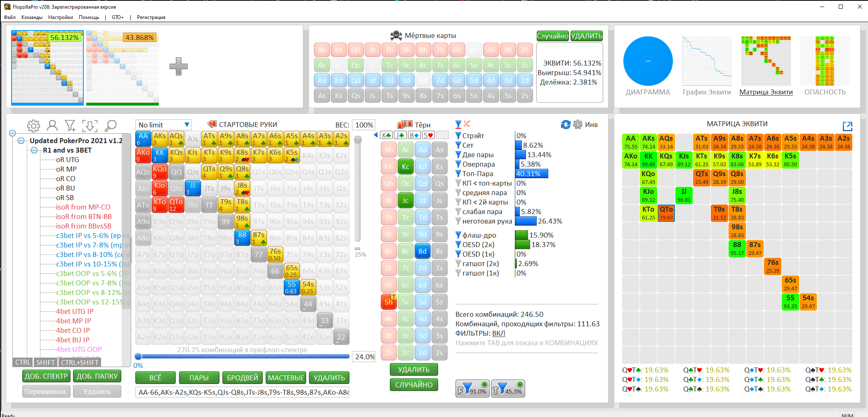This screenshot has width=868, height=417.
Task: Click the skull dead cards icon
Action: 396,35
